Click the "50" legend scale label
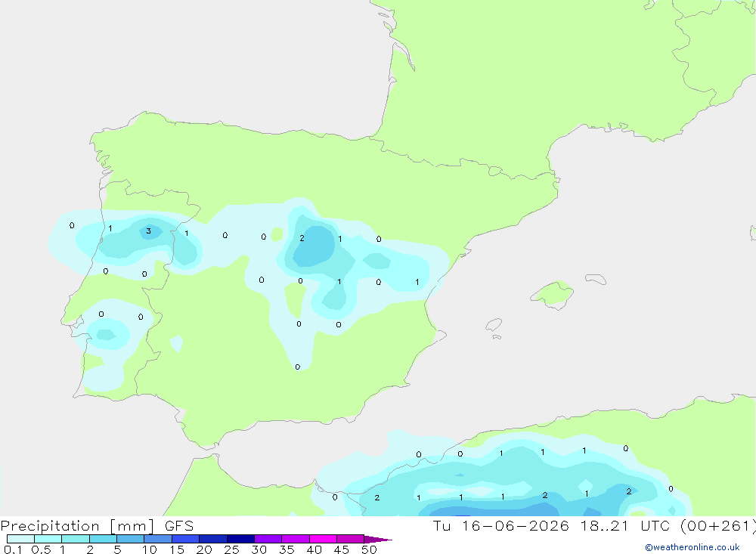Screen dimensions: 756x554 pyautogui.click(x=369, y=549)
